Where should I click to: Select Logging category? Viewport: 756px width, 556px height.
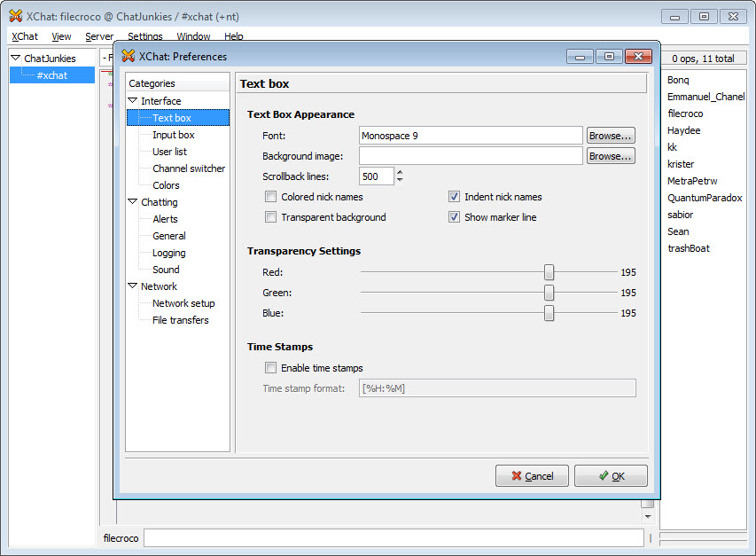[x=169, y=253]
